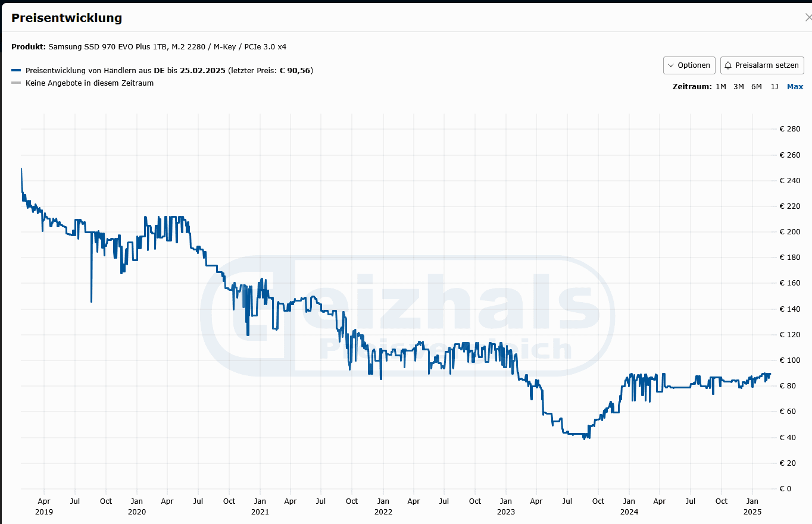
Task: Select the 1M time range
Action: pyautogui.click(x=721, y=87)
